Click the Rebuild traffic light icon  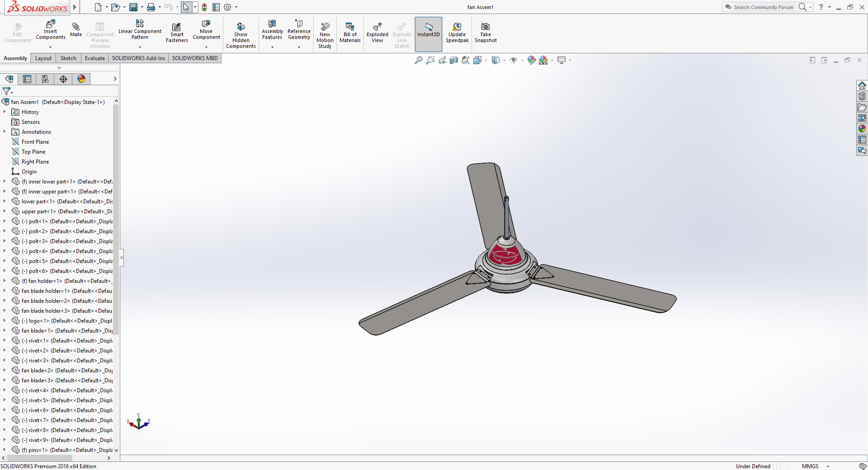pos(204,7)
